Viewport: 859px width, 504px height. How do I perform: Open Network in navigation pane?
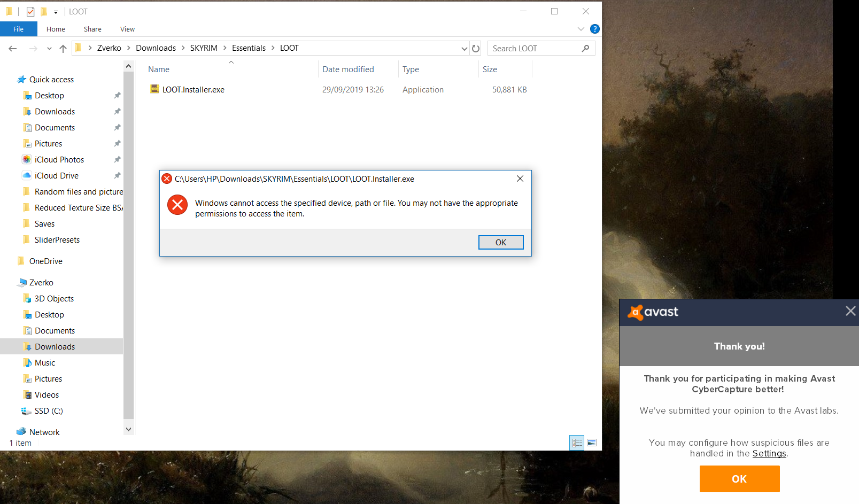pos(44,432)
